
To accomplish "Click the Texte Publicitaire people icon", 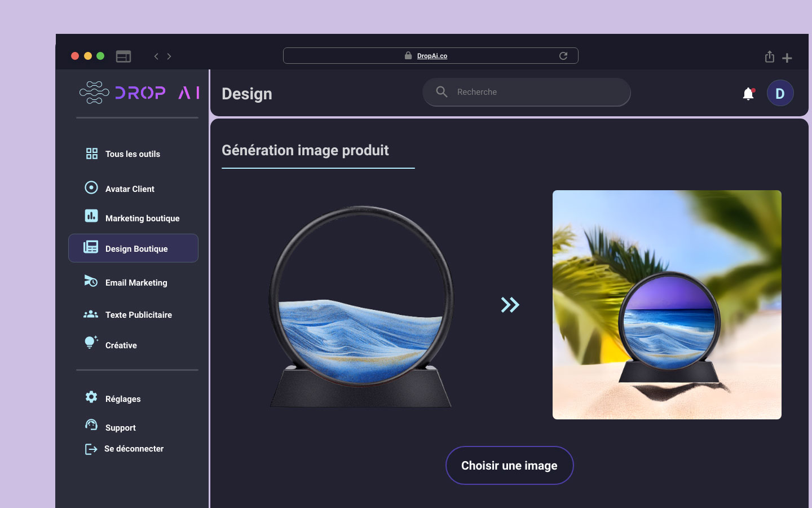I will (91, 314).
